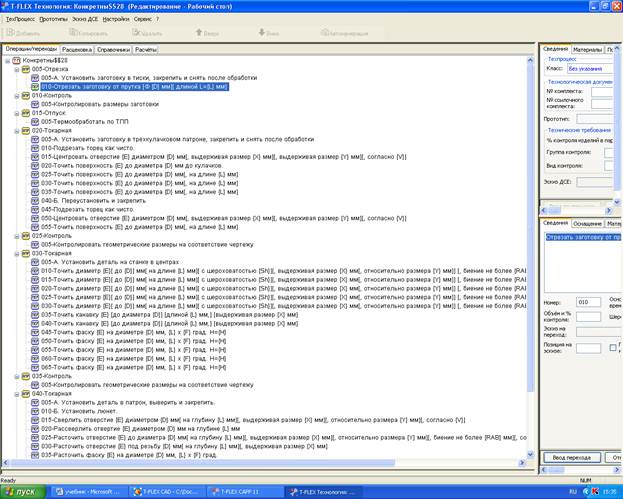Collapse the 010-Контроль operation
The image size is (623, 499).
(x=17, y=96)
